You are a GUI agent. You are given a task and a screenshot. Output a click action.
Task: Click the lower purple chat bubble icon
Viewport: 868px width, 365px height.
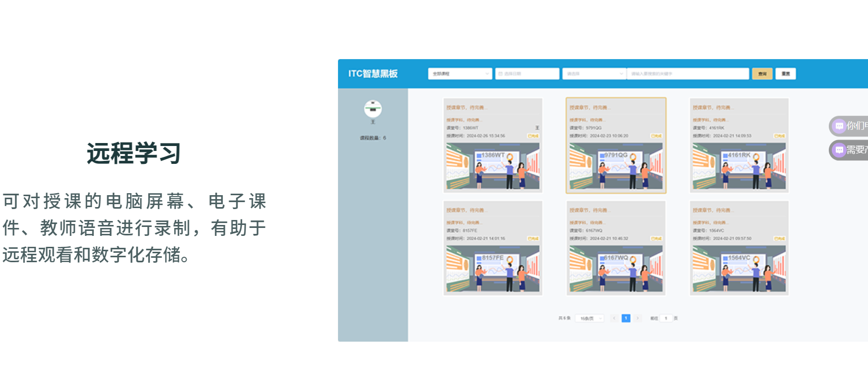tap(839, 150)
